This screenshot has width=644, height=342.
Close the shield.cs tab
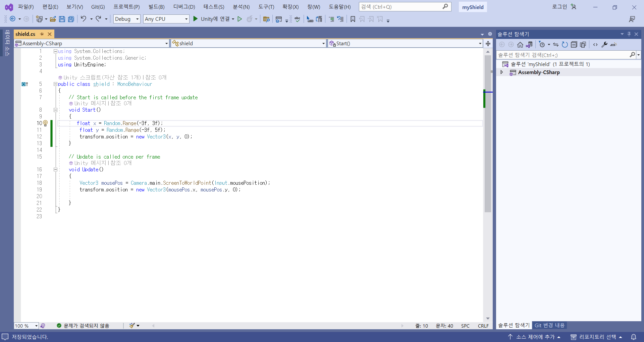[50, 34]
